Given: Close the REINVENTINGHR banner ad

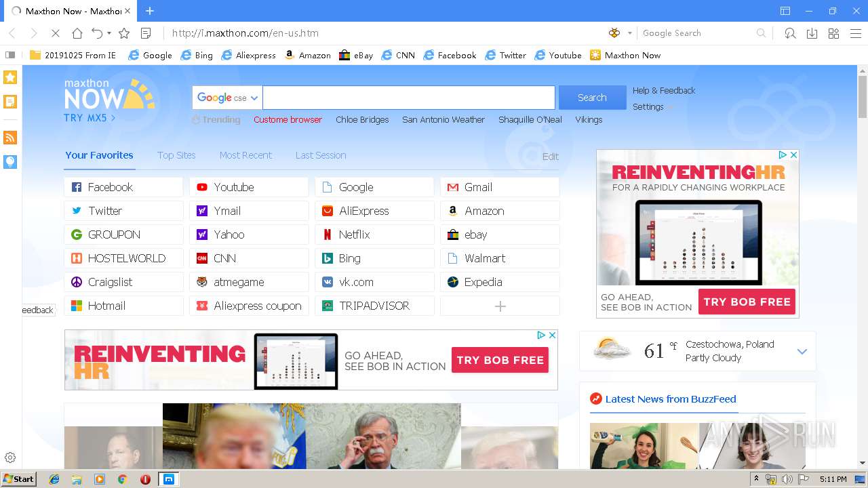Looking at the screenshot, I should coord(552,335).
